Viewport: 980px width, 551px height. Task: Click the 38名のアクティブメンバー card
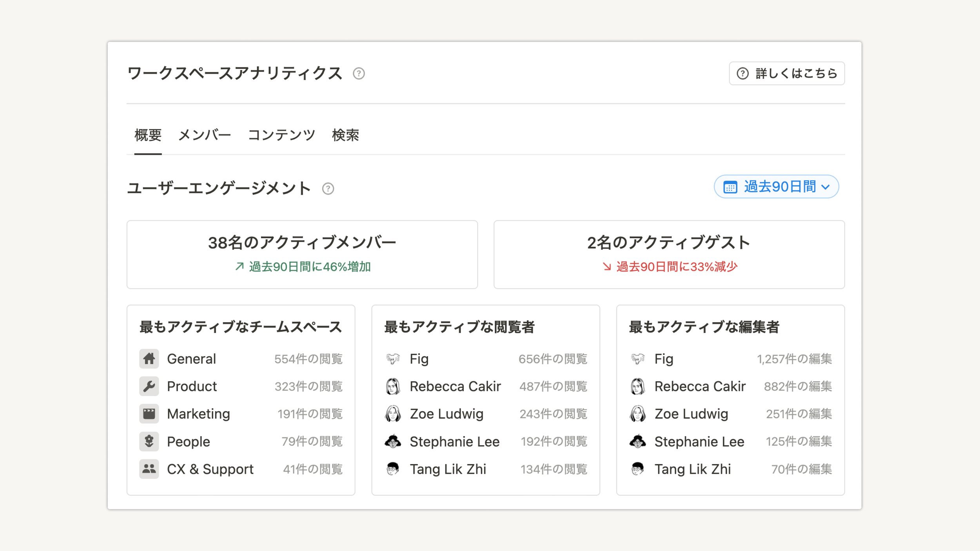click(x=302, y=254)
